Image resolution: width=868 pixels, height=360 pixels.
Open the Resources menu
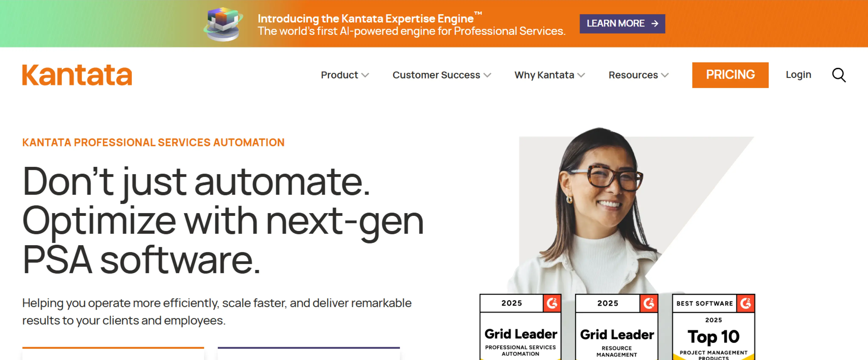coord(633,75)
